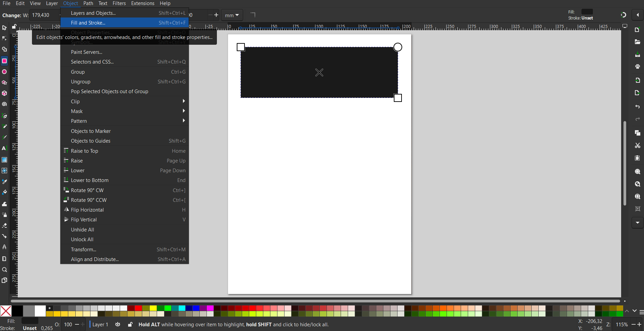Click the Print document icon
Image resolution: width=644 pixels, height=331 pixels.
click(637, 67)
